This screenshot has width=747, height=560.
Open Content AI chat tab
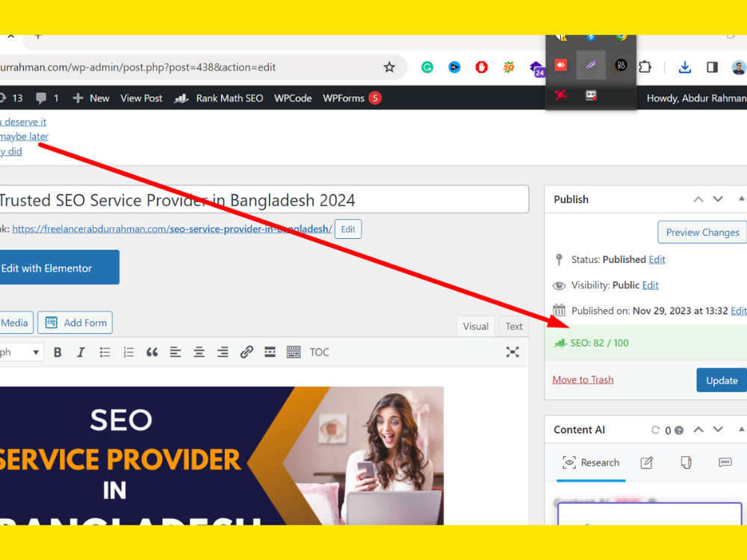725,462
